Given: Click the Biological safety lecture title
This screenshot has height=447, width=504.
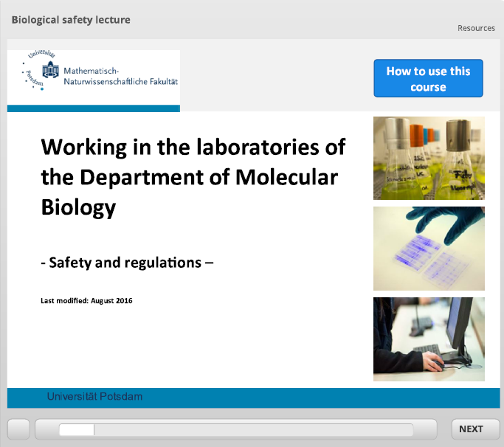Looking at the screenshot, I should point(71,20).
